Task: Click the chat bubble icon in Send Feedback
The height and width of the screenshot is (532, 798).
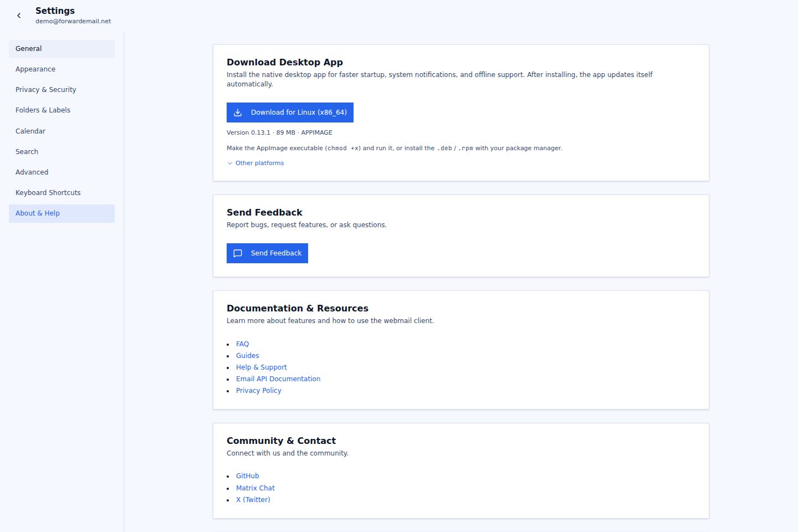Action: click(x=238, y=253)
